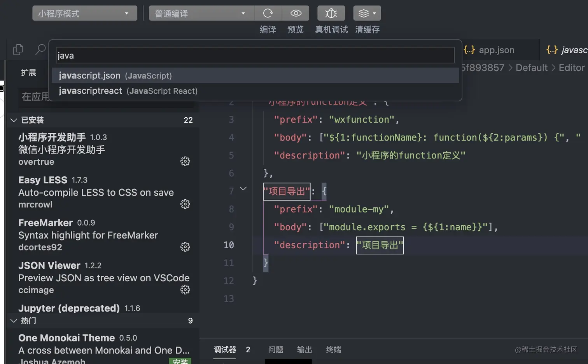Click the installed extensions count 22

[x=188, y=120]
